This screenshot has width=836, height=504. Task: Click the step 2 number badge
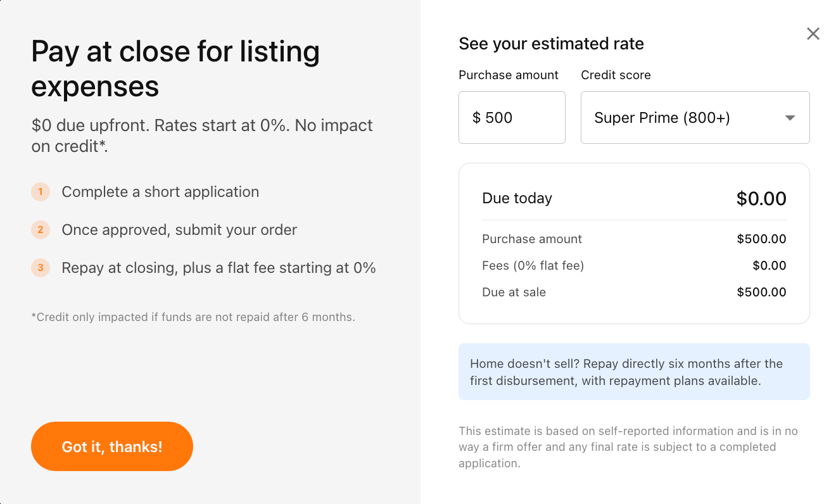click(41, 230)
